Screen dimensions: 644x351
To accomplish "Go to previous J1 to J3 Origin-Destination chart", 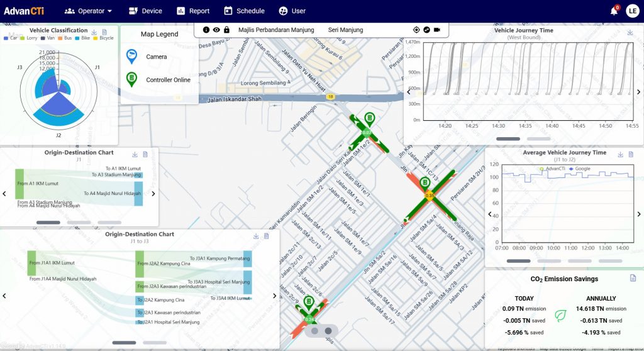I will click(4, 296).
